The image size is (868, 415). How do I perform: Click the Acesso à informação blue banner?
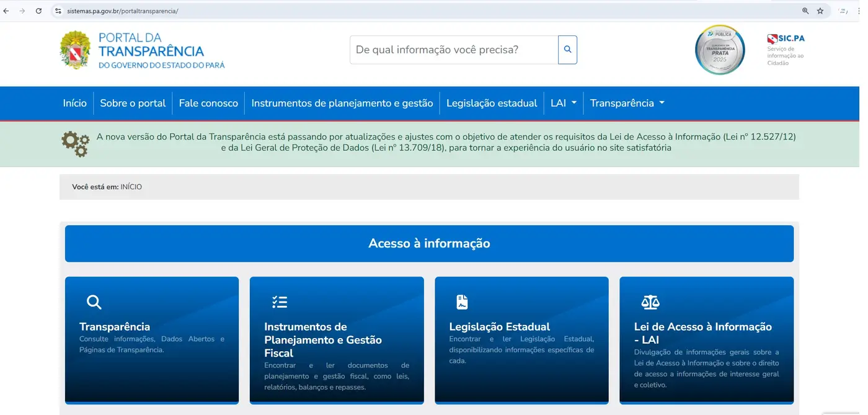[x=429, y=243]
